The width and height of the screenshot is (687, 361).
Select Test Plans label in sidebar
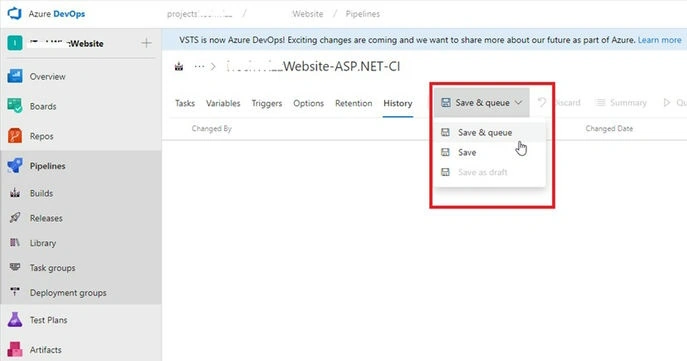click(48, 320)
